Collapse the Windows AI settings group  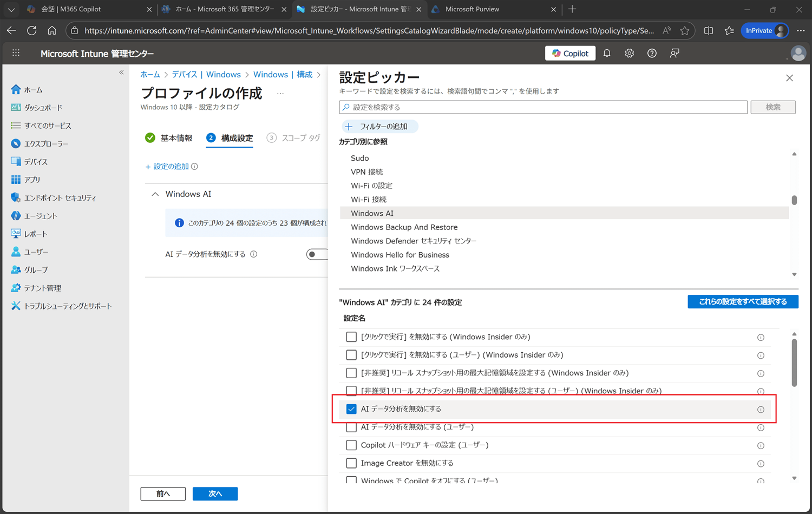tap(155, 194)
